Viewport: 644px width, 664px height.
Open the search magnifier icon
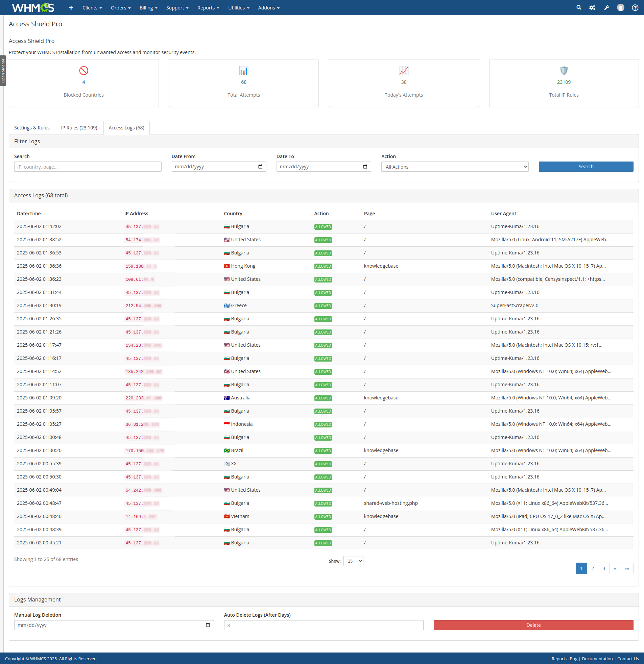point(579,7)
